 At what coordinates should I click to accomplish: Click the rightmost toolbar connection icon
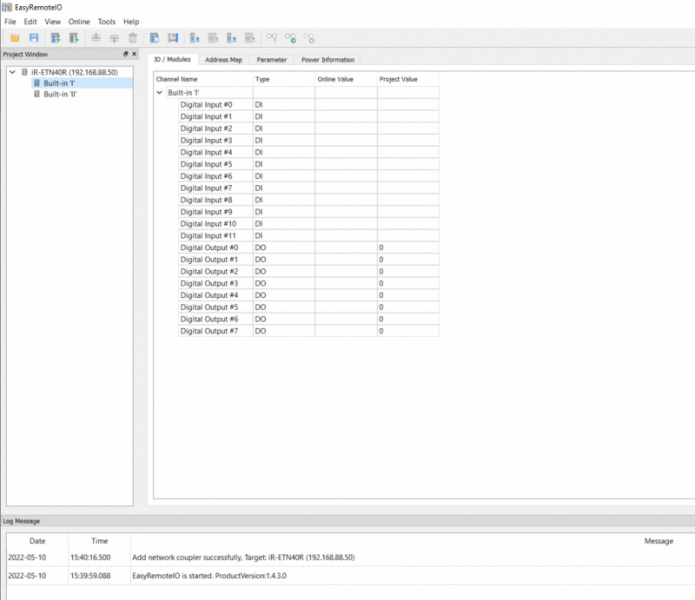[x=309, y=38]
